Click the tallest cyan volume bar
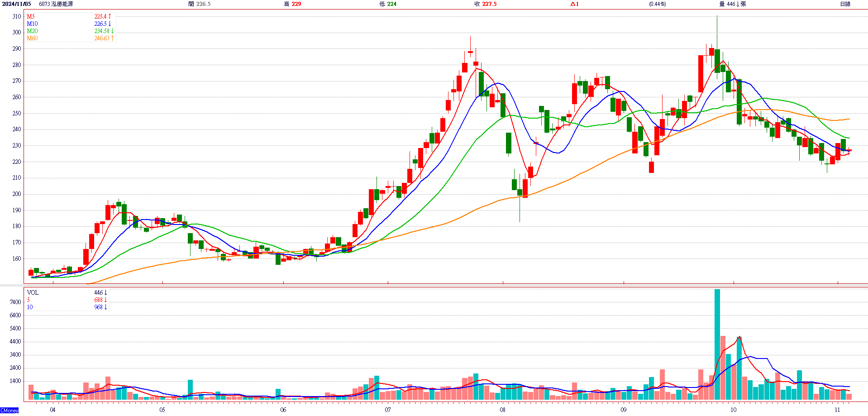The width and height of the screenshot is (868, 416). [x=717, y=344]
